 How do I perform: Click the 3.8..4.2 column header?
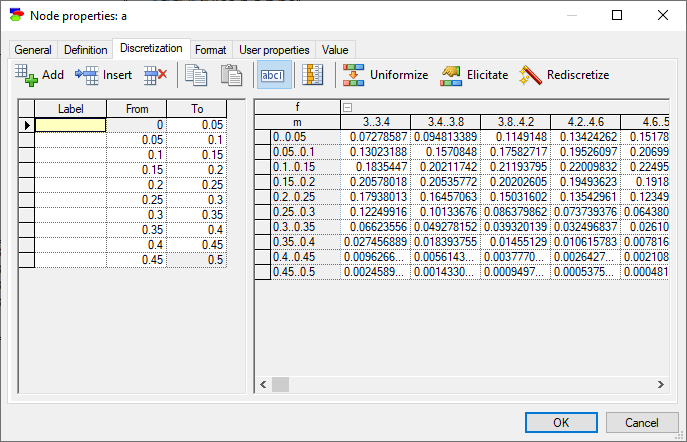pyautogui.click(x=516, y=122)
